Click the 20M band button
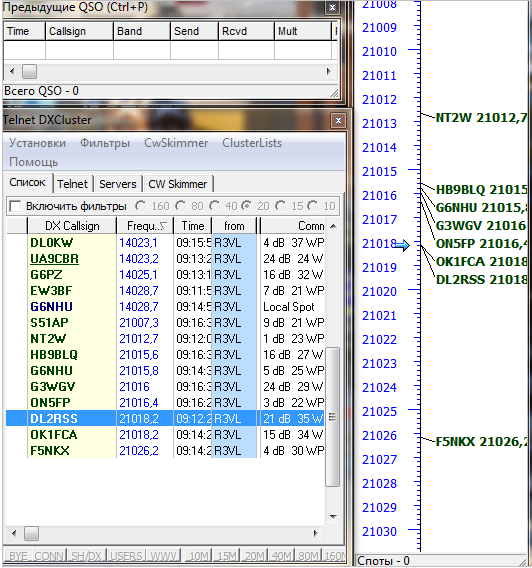This screenshot has height=568, width=532. (x=254, y=556)
